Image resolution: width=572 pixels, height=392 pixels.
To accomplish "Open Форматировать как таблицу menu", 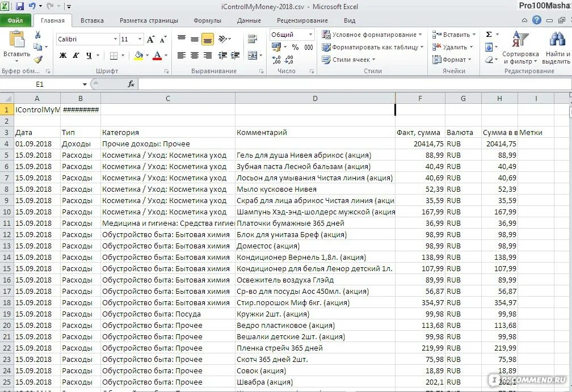I will pos(372,47).
